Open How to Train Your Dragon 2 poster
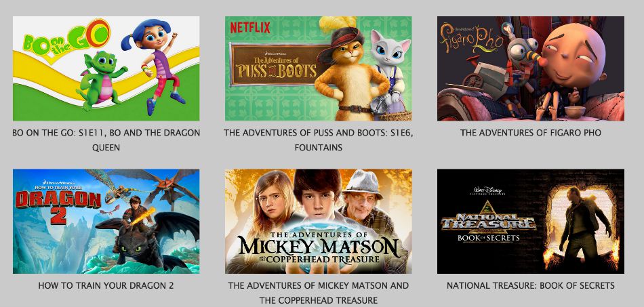The height and width of the screenshot is (307, 644). 106,221
